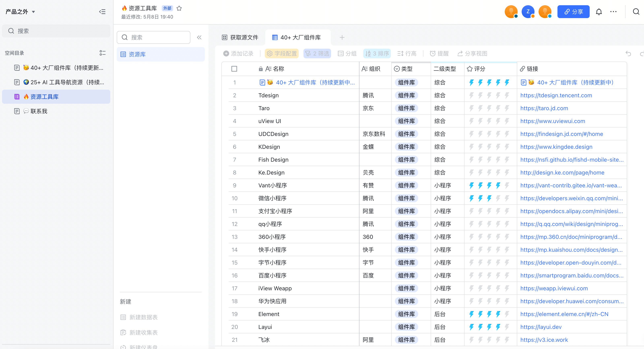Open the https://v3.ice.work link
644x349 pixels.
pyautogui.click(x=544, y=340)
